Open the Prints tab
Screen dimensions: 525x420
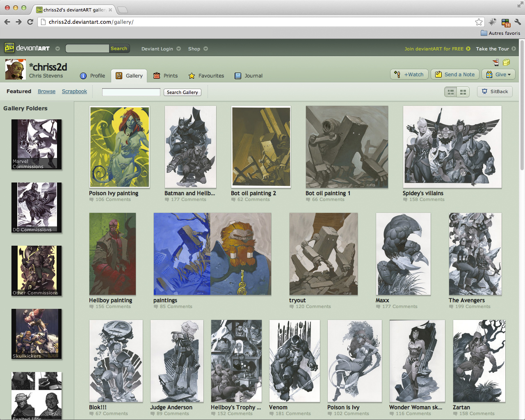[166, 76]
